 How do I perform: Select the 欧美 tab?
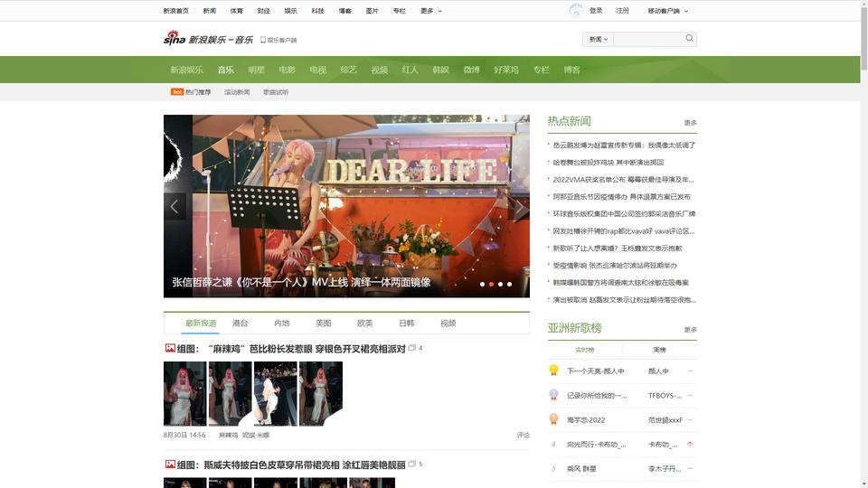pos(364,324)
